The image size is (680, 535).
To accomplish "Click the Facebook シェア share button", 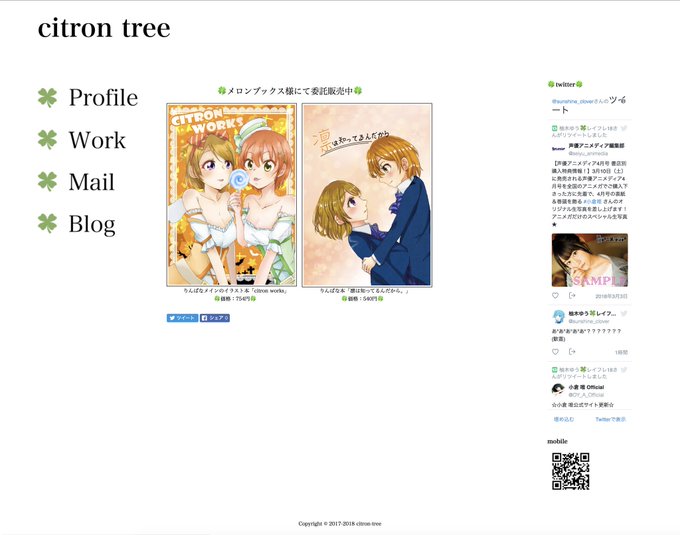I will coord(215,318).
